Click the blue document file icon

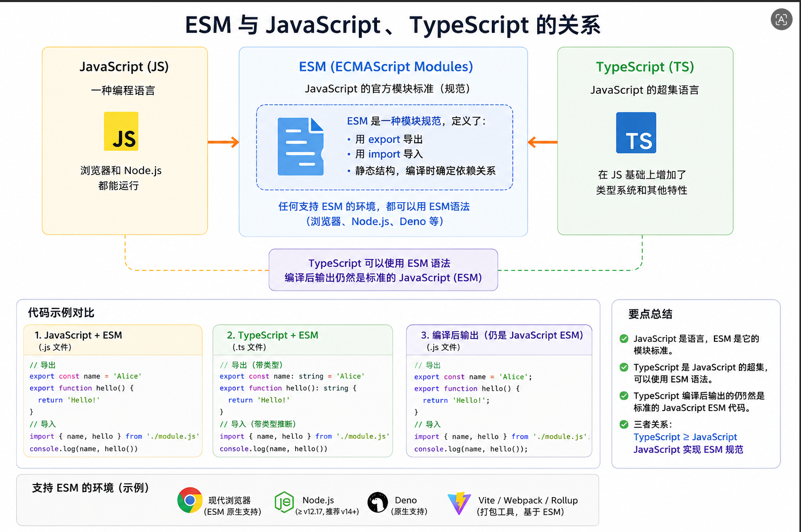point(301,146)
